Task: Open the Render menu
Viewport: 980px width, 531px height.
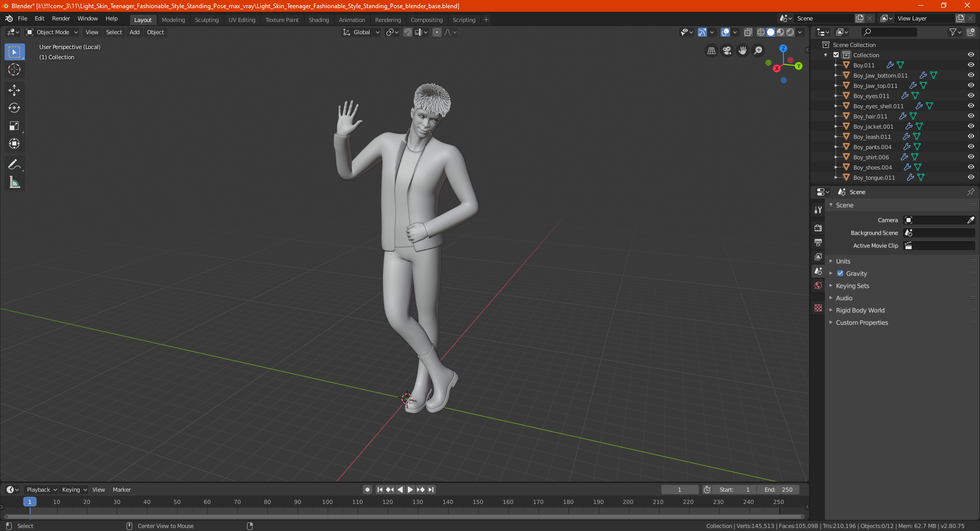Action: (x=61, y=18)
